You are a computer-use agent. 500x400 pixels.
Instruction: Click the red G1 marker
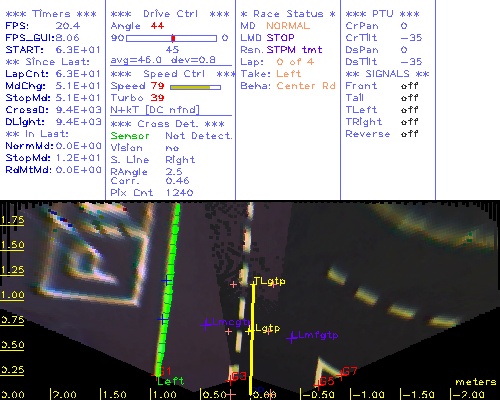click(163, 372)
